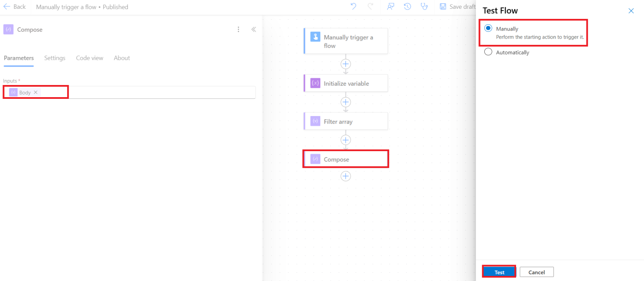
Task: Close the Test Flow panel
Action: click(631, 11)
